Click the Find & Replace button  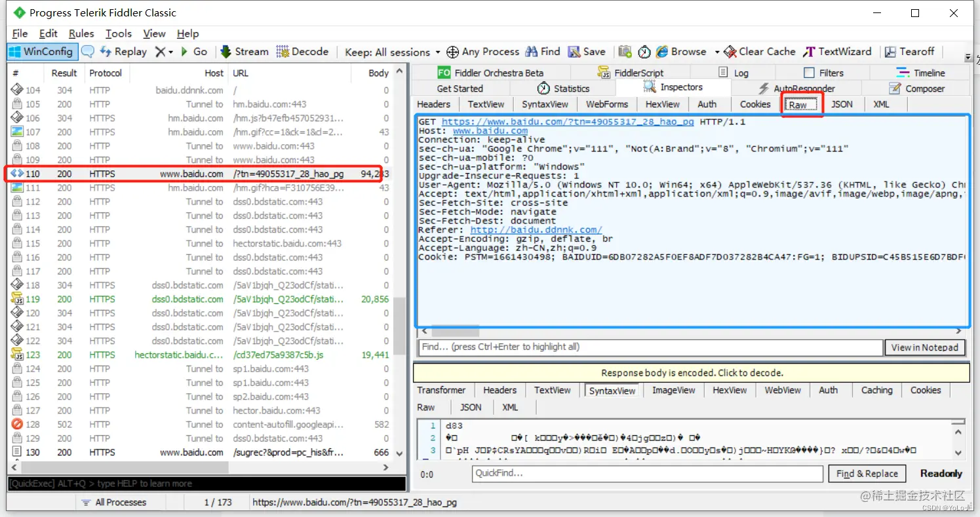[867, 474]
